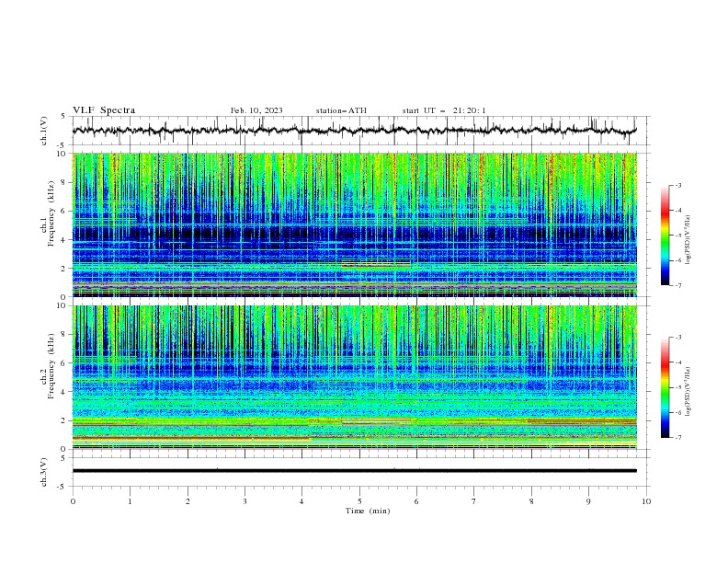Click the ch.1 spectrogram plot
This screenshot has height=563, width=728.
point(355,224)
